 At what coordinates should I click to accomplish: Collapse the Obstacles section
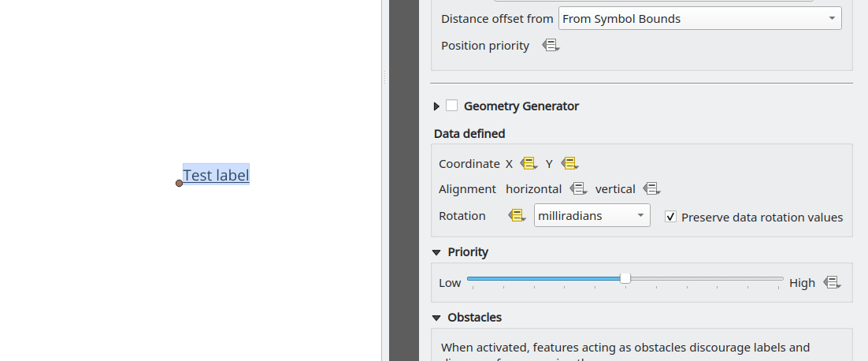pyautogui.click(x=436, y=318)
